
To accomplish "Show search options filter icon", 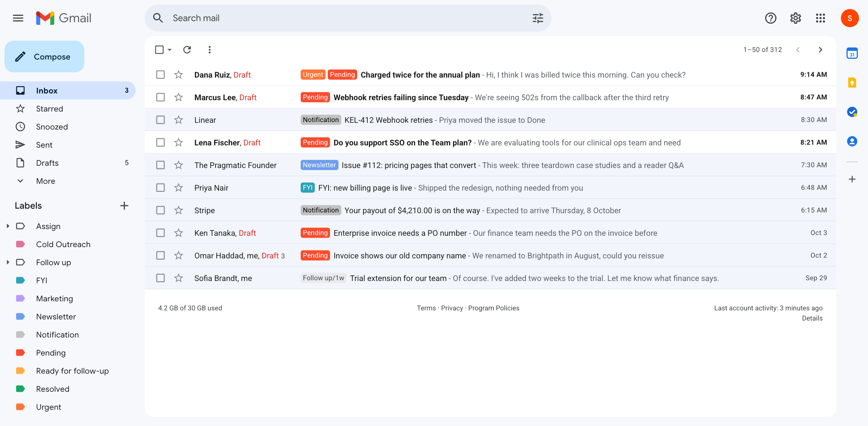I will (538, 18).
